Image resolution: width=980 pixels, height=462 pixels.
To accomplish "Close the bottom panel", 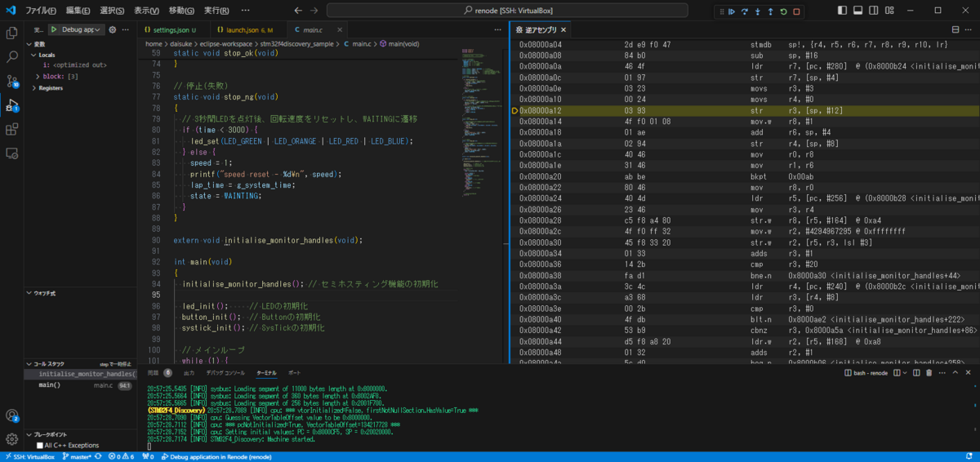I will (969, 372).
